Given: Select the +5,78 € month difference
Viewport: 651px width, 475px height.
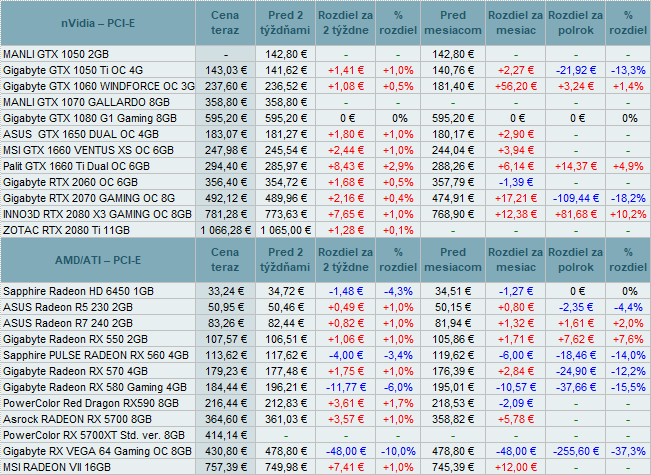Looking at the screenshot, I should (516, 419).
